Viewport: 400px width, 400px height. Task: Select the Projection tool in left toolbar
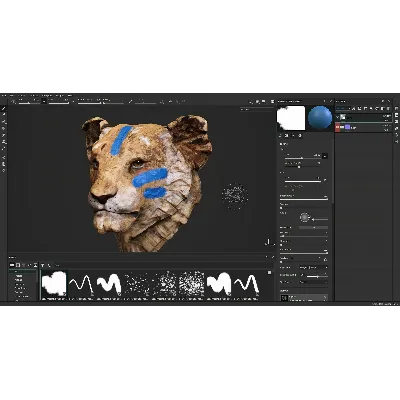4,122
